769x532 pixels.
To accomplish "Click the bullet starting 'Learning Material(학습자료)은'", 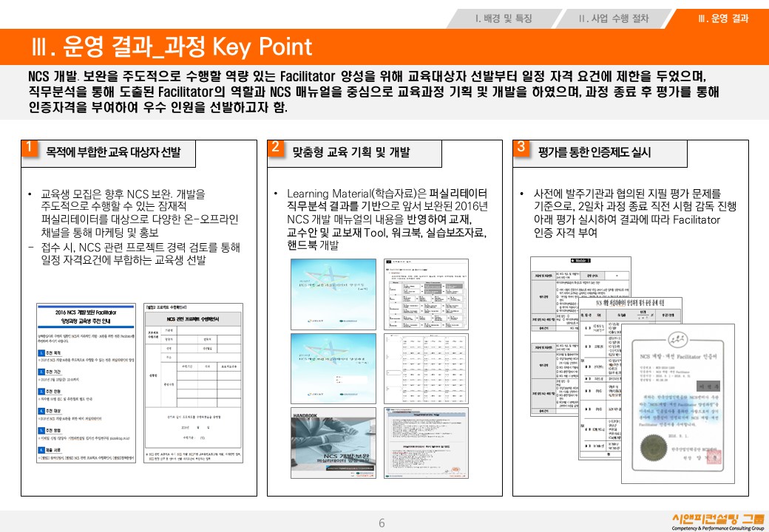I will coord(381,219).
